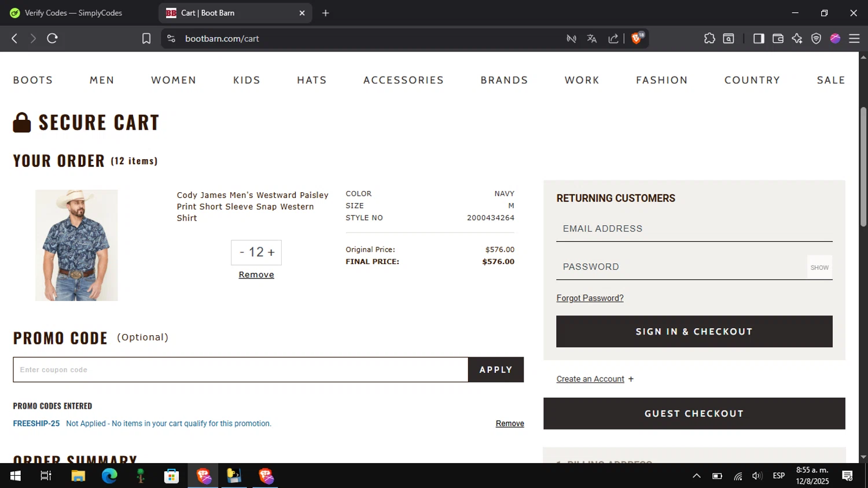This screenshot has width=868, height=488.
Task: Open the WORK navigation menu
Action: 582,80
